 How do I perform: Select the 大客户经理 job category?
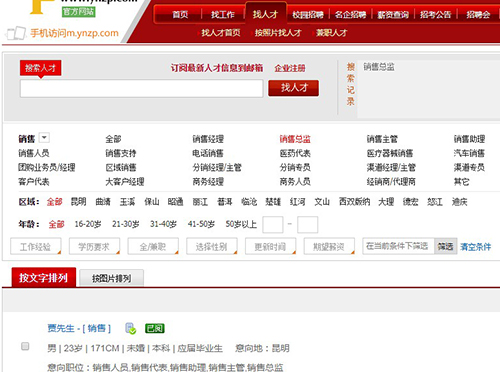point(125,182)
